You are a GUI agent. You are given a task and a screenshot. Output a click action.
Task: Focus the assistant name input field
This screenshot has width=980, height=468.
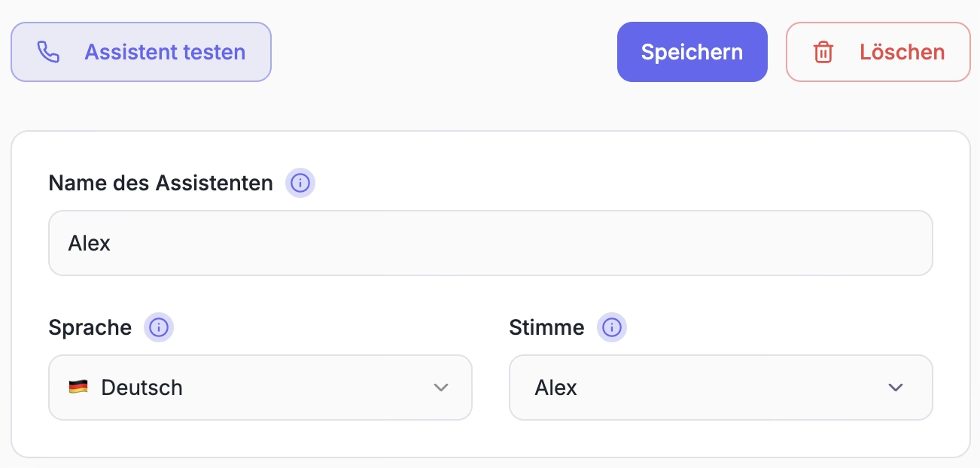(490, 243)
